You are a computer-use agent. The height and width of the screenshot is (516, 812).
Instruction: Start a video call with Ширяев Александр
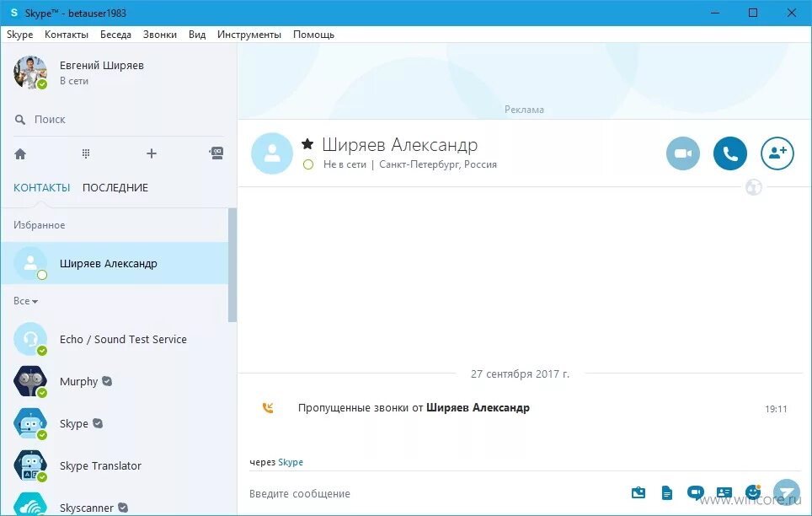(x=683, y=153)
